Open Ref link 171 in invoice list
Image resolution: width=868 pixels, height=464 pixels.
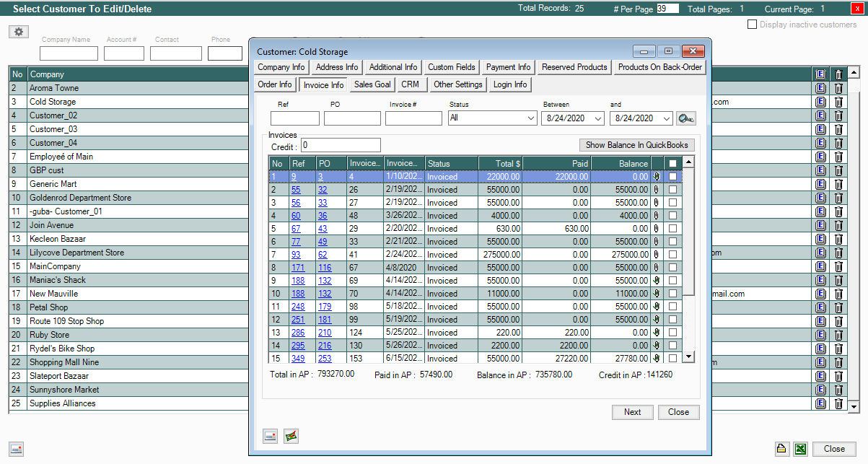[x=298, y=268]
